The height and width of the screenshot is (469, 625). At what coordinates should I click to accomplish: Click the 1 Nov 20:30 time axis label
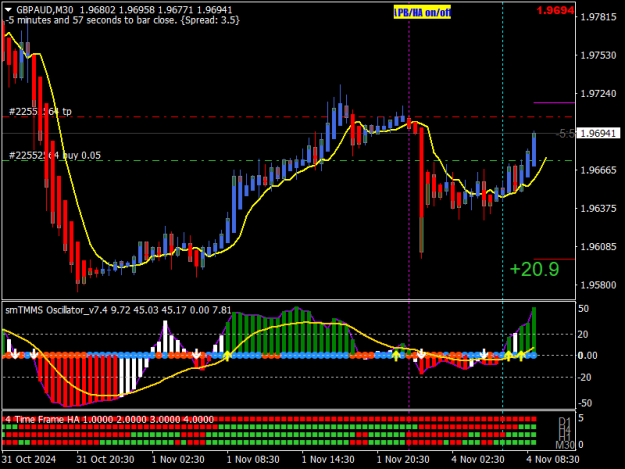(x=403, y=459)
